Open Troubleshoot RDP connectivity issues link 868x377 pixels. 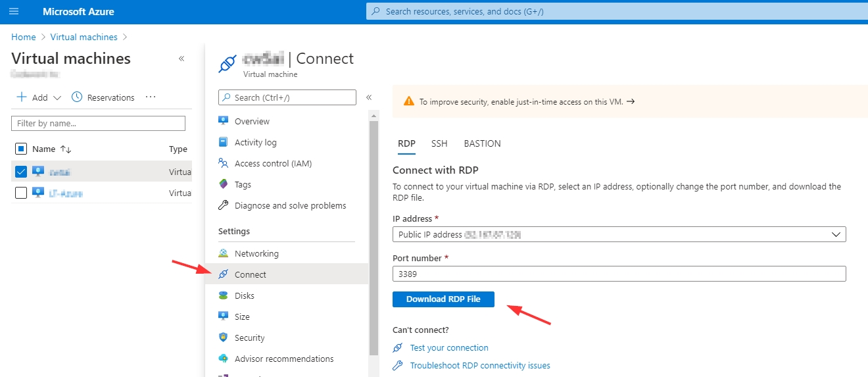(480, 365)
